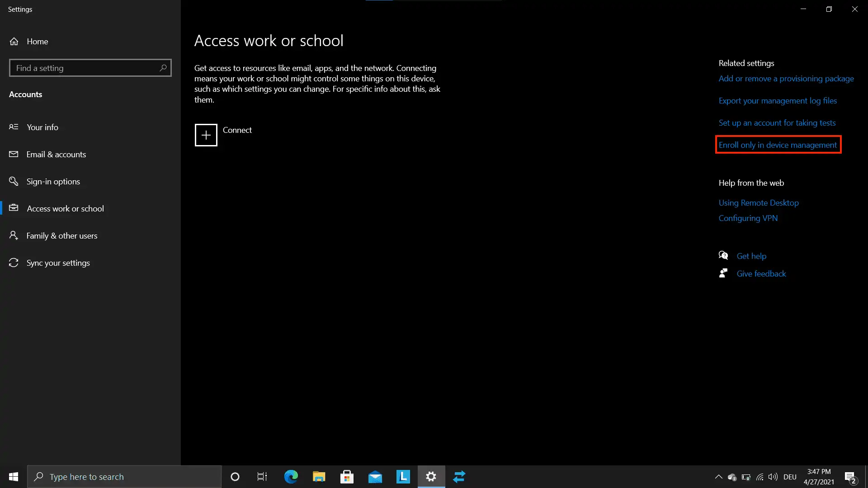Open Cortana circle icon on taskbar

pyautogui.click(x=235, y=477)
